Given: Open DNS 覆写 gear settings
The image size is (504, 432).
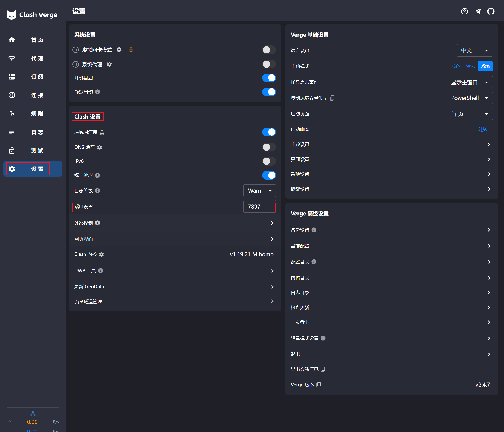Looking at the screenshot, I should (x=100, y=147).
